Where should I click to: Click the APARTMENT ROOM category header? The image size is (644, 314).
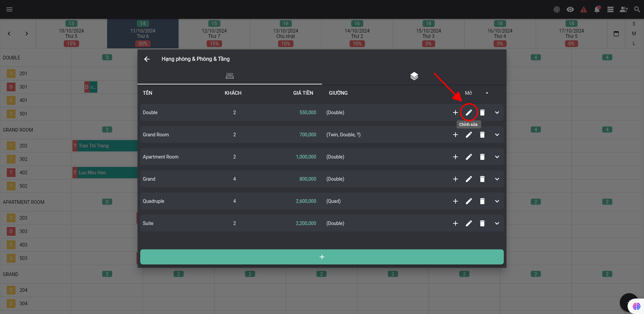click(x=23, y=202)
